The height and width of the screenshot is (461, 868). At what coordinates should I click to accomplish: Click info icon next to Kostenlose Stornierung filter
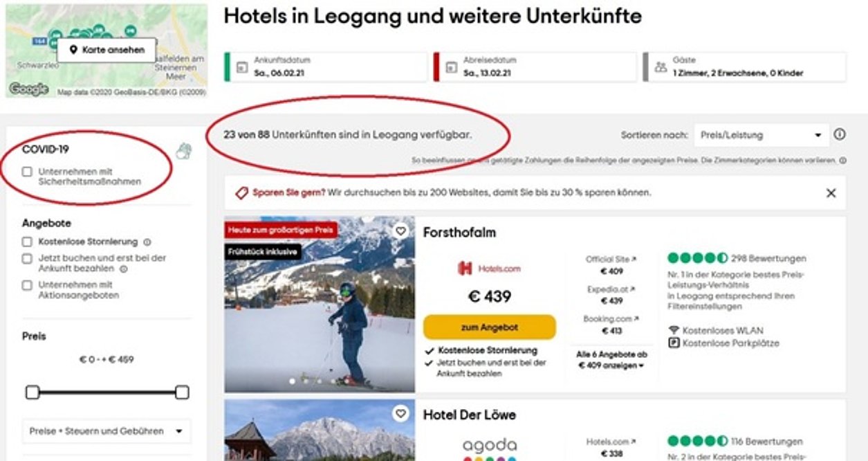pos(147,242)
